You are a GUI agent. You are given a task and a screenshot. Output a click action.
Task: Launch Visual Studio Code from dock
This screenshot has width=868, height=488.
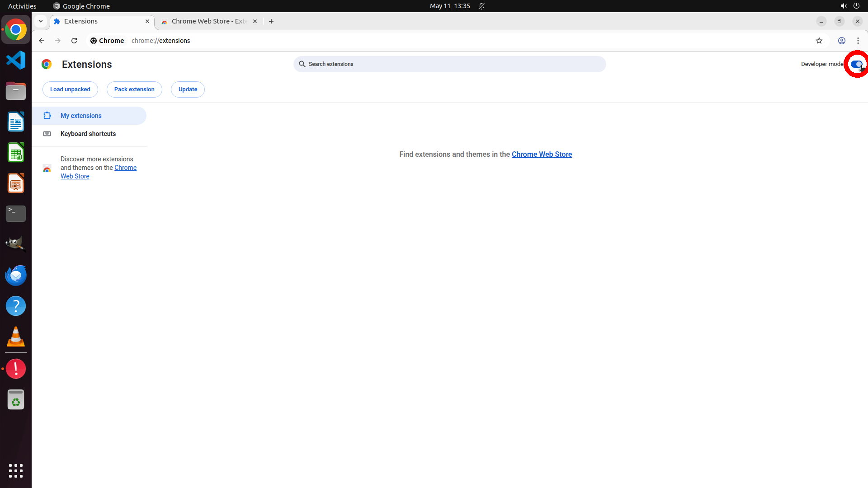pos(16,60)
